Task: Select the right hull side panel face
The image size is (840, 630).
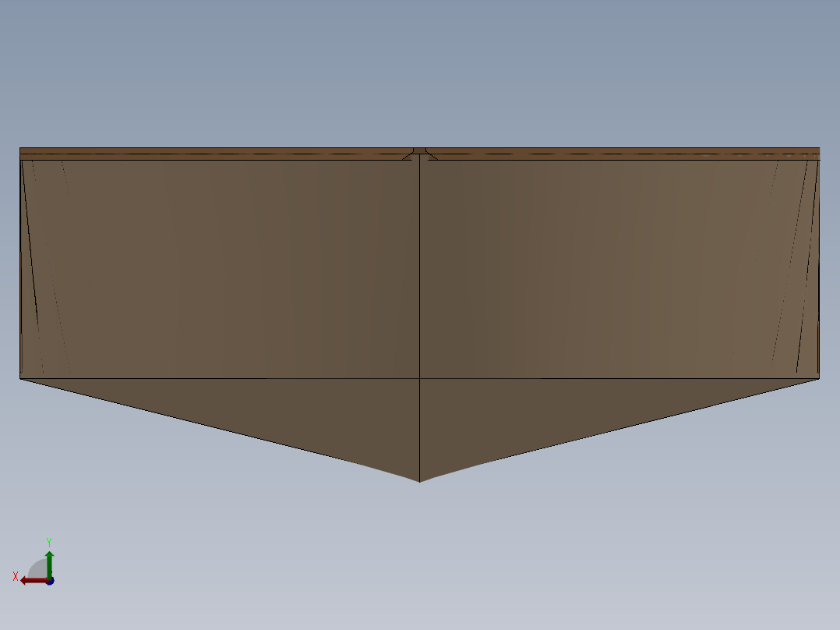Action: click(616, 265)
